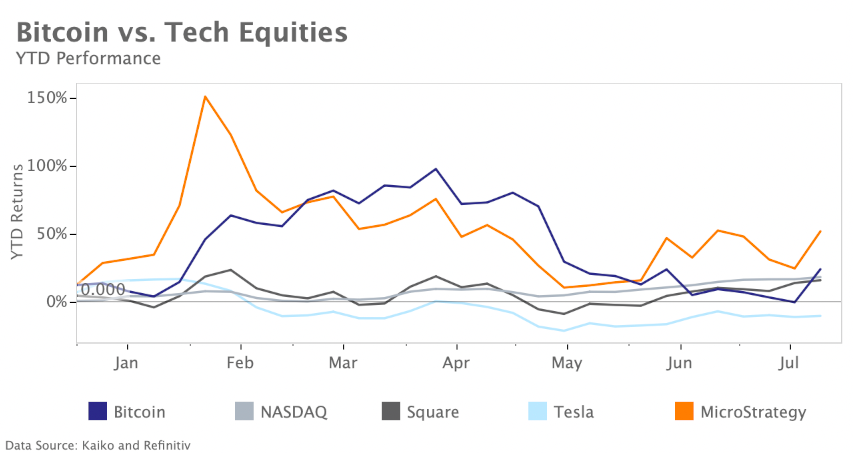Select the MicroStrategy legend text
The image size is (853, 453).
click(x=753, y=411)
